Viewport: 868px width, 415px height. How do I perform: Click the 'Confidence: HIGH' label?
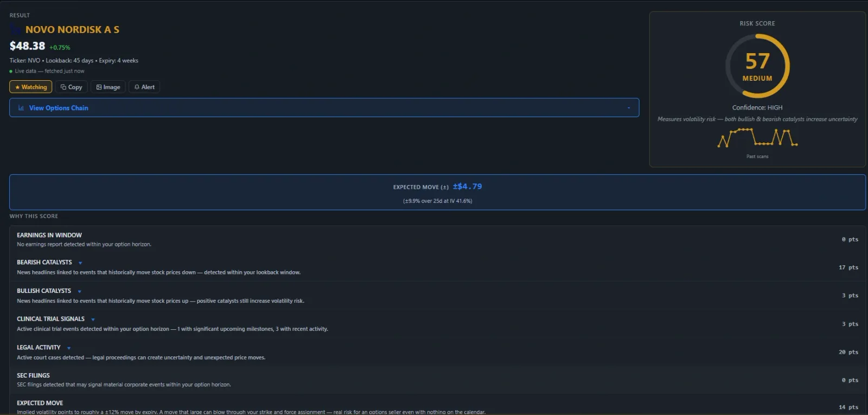click(x=757, y=107)
